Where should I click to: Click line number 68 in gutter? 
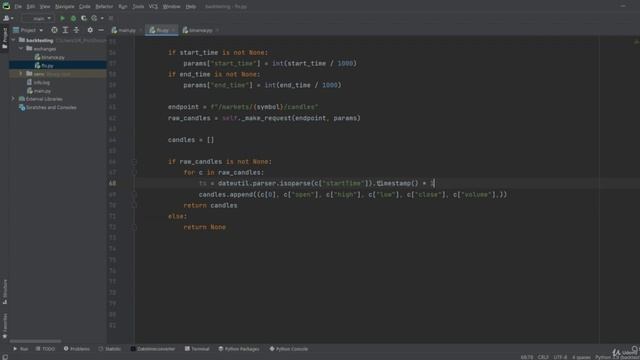112,183
